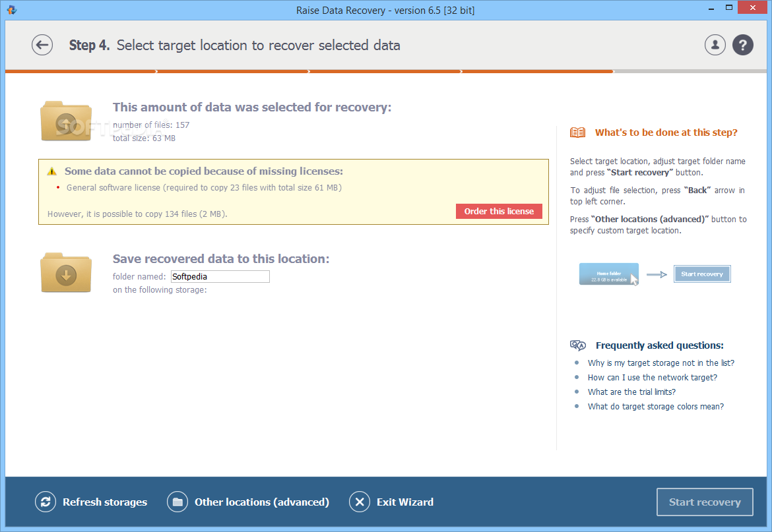This screenshot has width=772, height=532.
Task: Click the orange step progress bar
Action: coord(309,72)
